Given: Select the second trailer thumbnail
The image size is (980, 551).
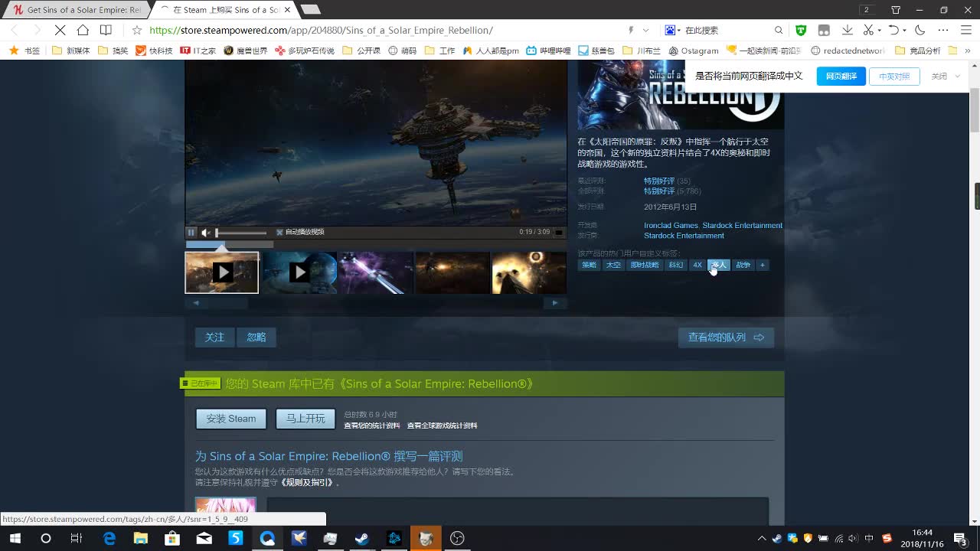Looking at the screenshot, I should click(299, 272).
